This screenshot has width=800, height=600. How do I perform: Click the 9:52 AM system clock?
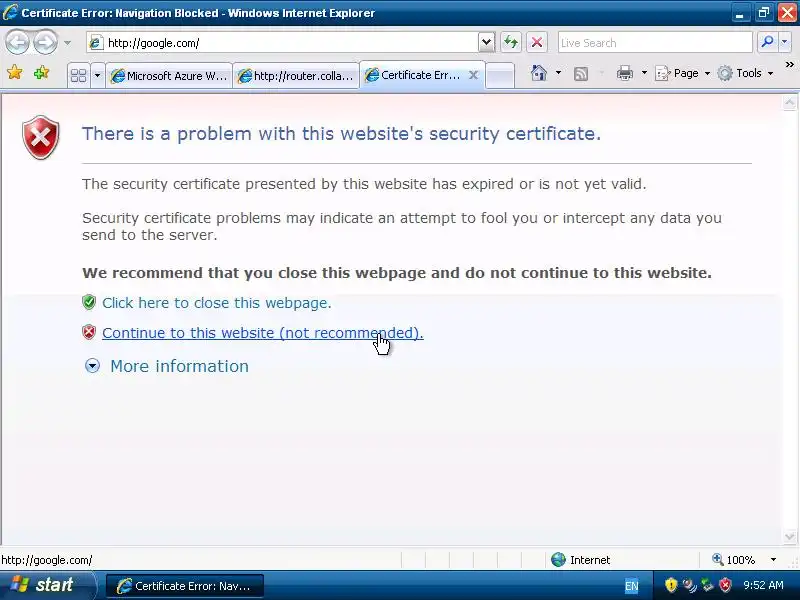click(763, 585)
